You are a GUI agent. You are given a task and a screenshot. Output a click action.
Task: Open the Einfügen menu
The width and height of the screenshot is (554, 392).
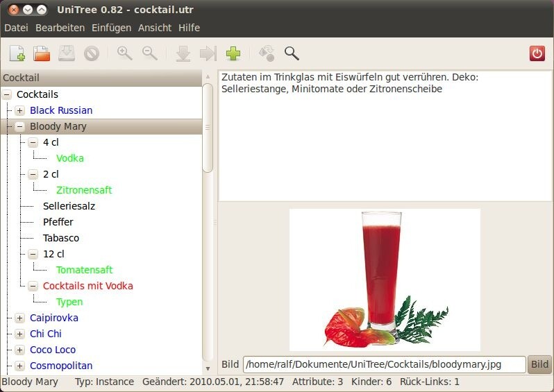tap(111, 28)
